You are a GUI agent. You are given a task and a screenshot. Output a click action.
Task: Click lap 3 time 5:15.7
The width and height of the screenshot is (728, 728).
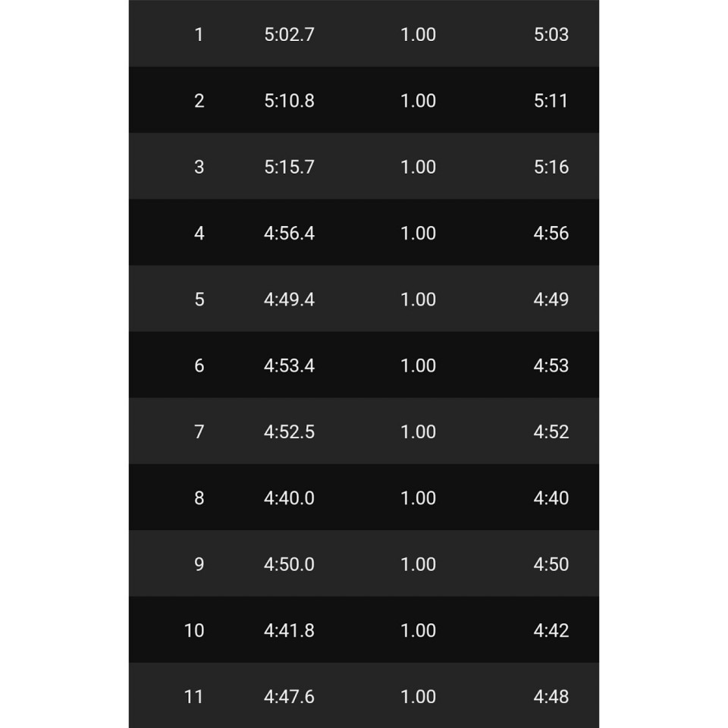[x=289, y=167]
